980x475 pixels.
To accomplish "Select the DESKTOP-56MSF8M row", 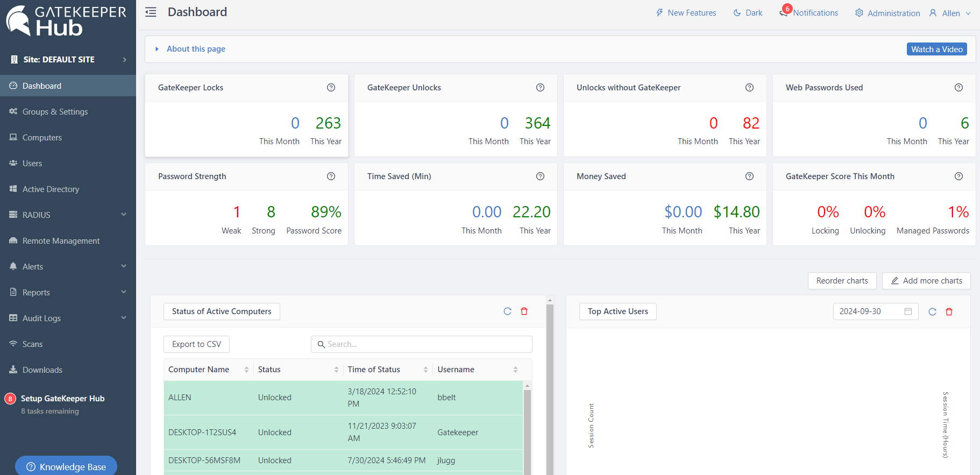I will [343, 460].
